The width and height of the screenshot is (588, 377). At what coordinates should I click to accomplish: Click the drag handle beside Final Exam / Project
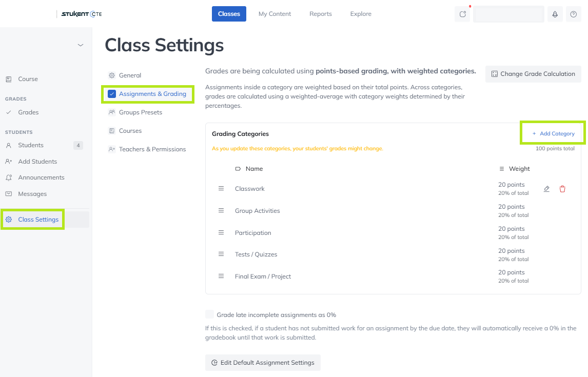pos(221,276)
